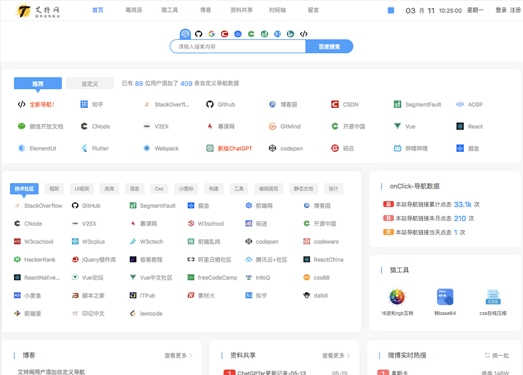Select the Google search engine icon above search bar
This screenshot has height=375, width=523.
pyautogui.click(x=211, y=34)
